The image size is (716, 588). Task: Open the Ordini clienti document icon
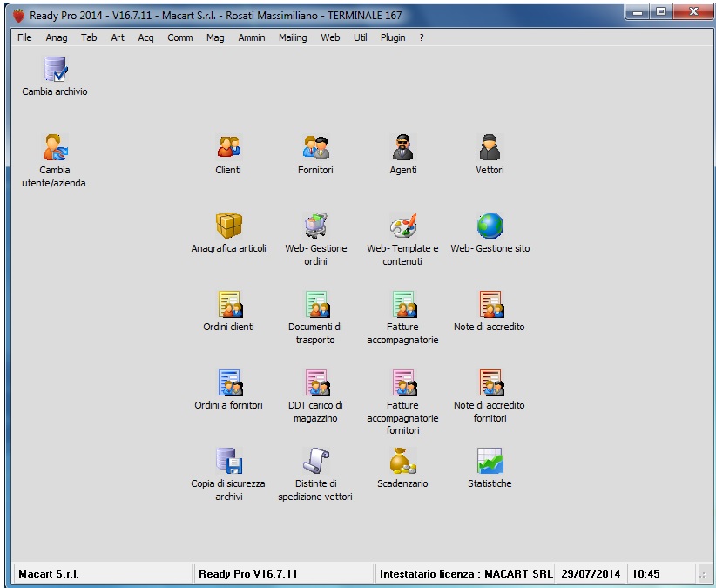pos(228,305)
